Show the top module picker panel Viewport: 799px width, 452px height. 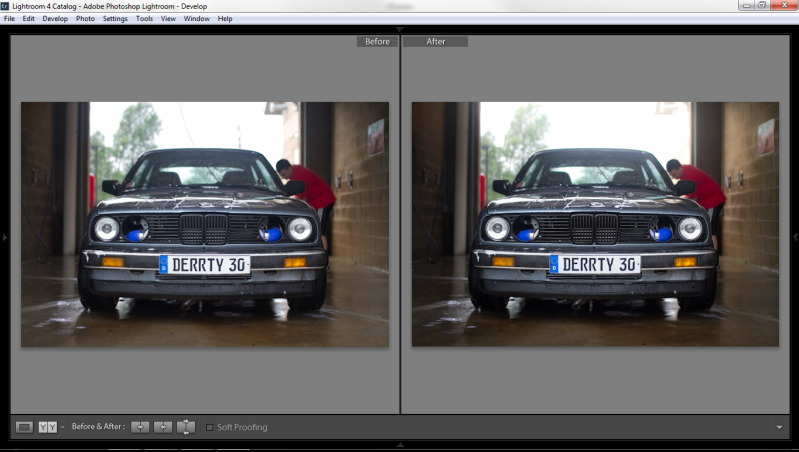[400, 30]
